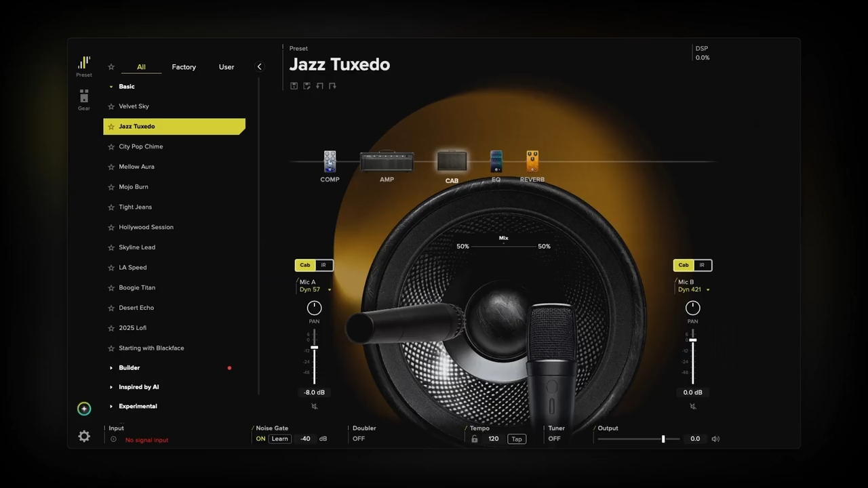Mute Mic A using icon below fader
Viewport: 868px width, 488px height.
(x=314, y=407)
